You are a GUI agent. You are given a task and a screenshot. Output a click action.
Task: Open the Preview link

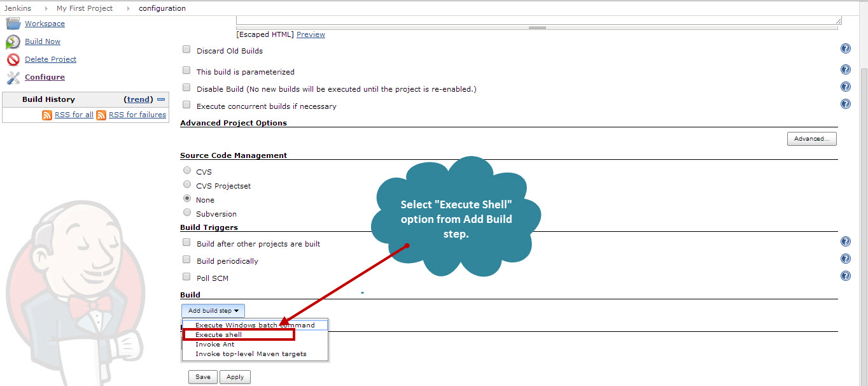click(311, 34)
